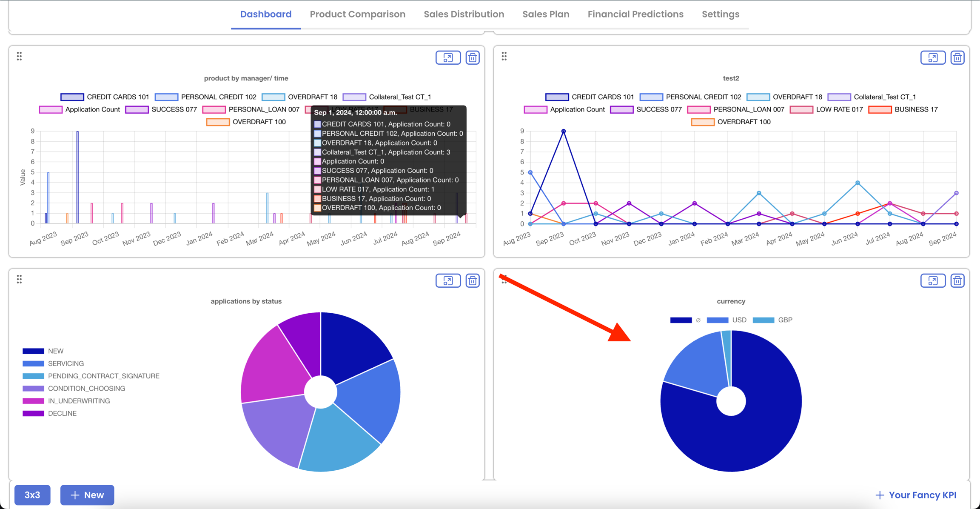Delete the currency chart widget
980x509 pixels.
[x=957, y=280]
